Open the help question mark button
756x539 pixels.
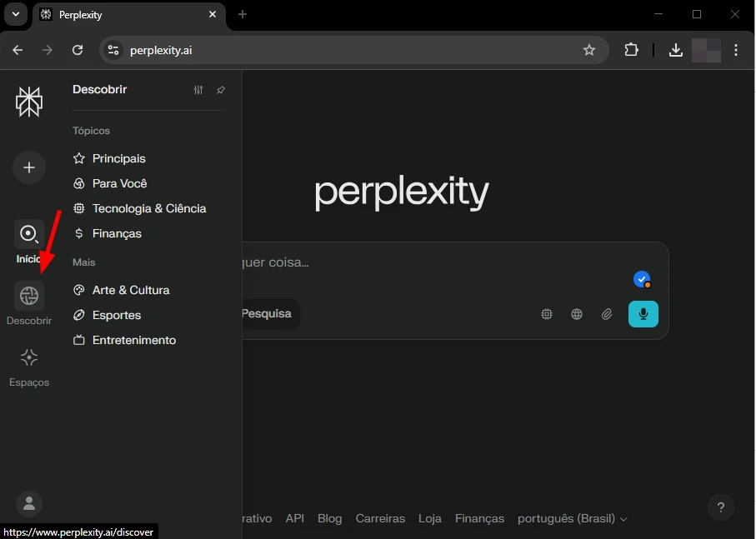(721, 507)
